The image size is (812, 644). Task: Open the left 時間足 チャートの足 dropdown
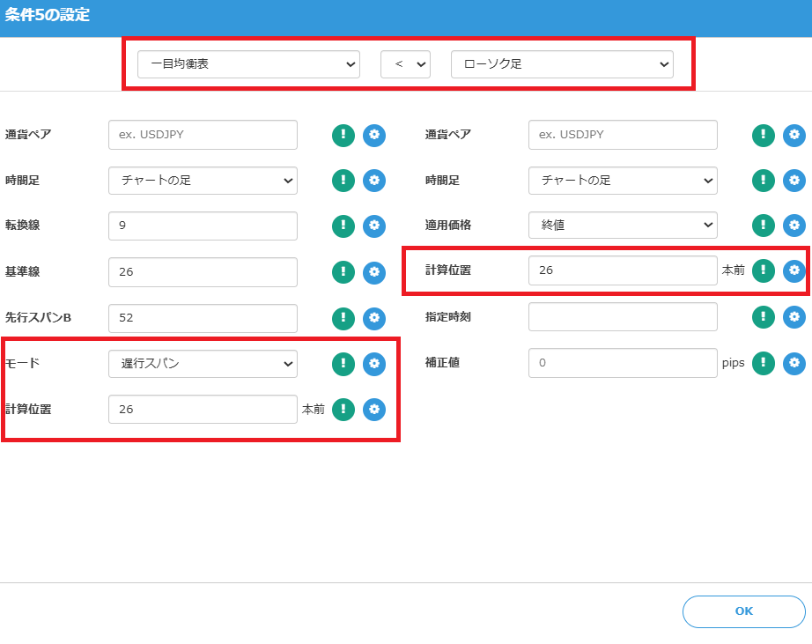pos(203,181)
